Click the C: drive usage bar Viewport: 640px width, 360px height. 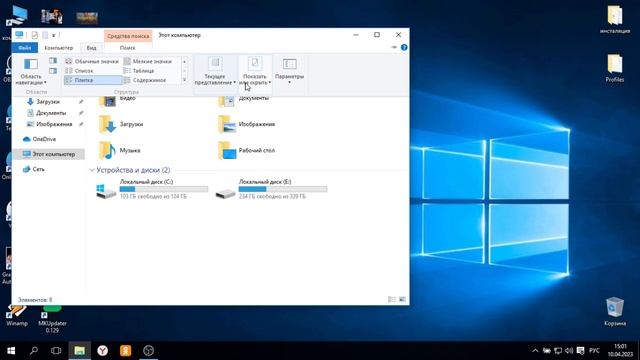click(x=164, y=189)
